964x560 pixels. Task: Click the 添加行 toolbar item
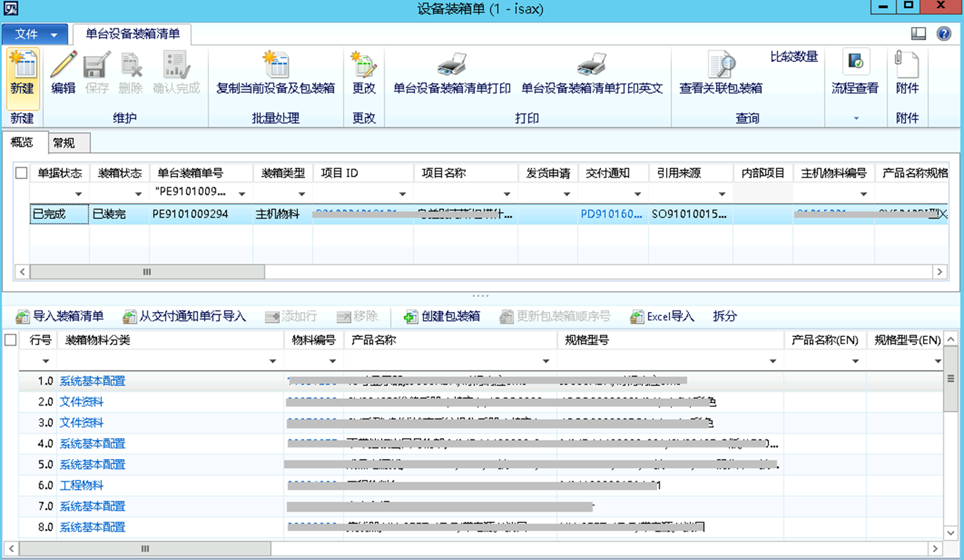pyautogui.click(x=291, y=317)
